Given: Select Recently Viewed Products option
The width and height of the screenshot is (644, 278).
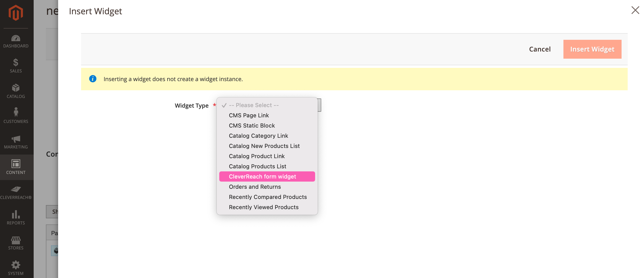Looking at the screenshot, I should (264, 207).
